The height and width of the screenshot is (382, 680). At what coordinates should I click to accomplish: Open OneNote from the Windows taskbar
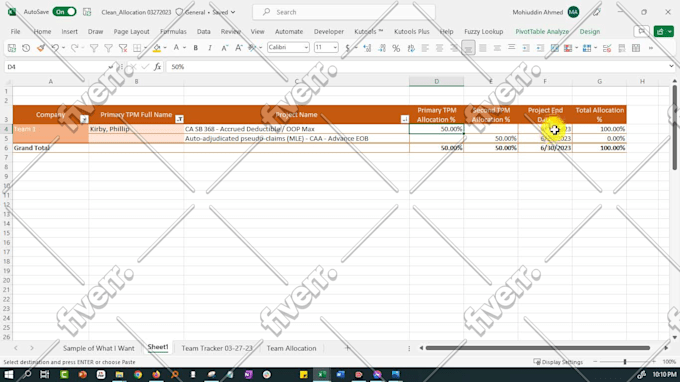click(x=248, y=375)
